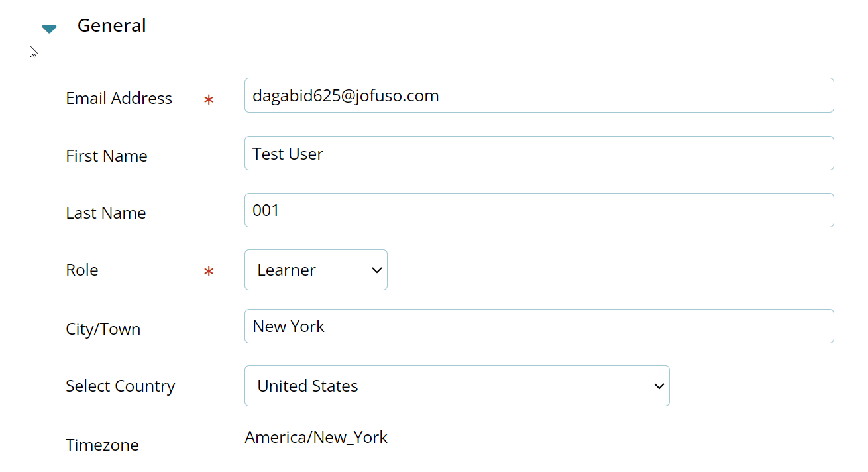Click the Select Country label

120,386
